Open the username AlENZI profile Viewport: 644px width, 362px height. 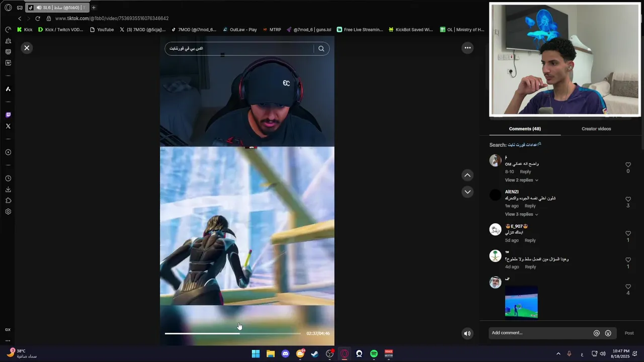[512, 192]
